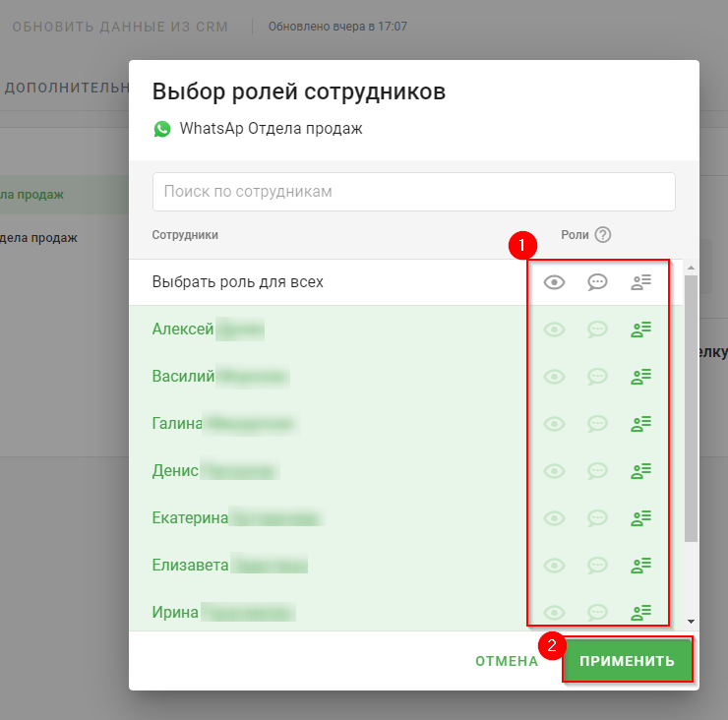Select chat bubble role for Галина

597,424
